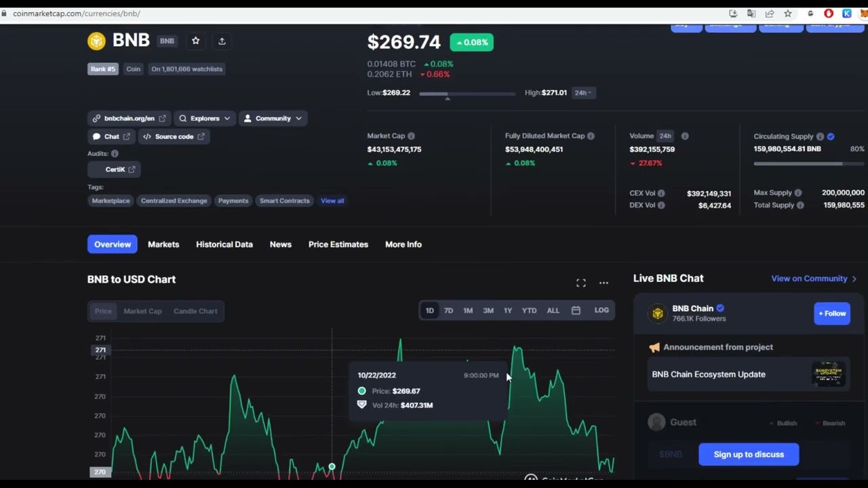Image resolution: width=868 pixels, height=488 pixels.
Task: Select Market Cap chart view
Action: tap(142, 311)
